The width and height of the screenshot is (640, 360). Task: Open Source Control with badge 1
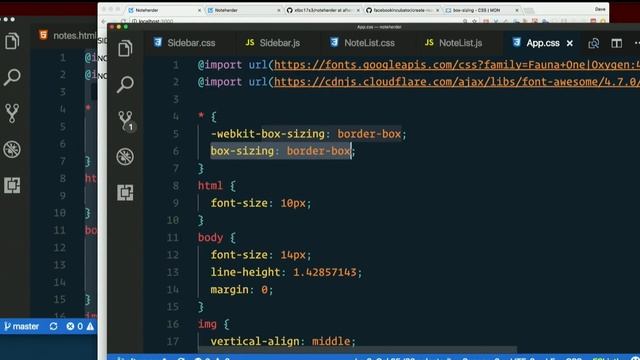[x=126, y=121]
